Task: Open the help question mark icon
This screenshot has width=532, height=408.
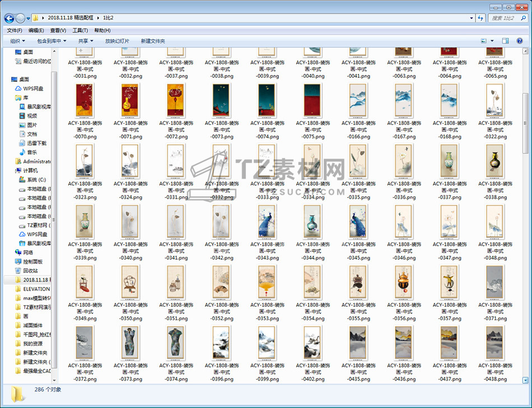Action: (520, 41)
